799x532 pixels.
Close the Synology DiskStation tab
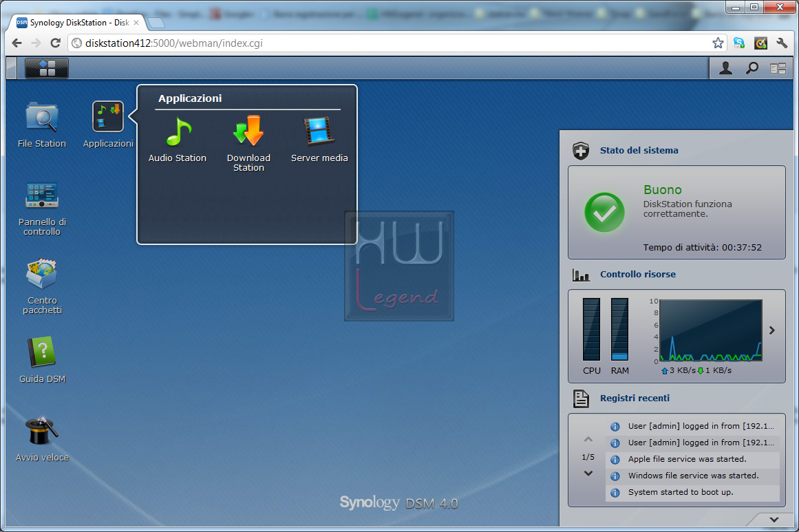[136, 23]
